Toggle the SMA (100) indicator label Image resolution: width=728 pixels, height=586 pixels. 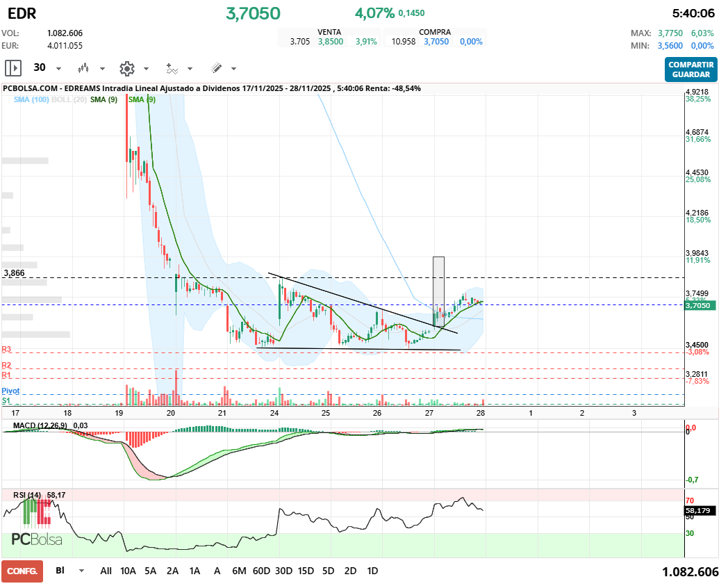click(31, 100)
